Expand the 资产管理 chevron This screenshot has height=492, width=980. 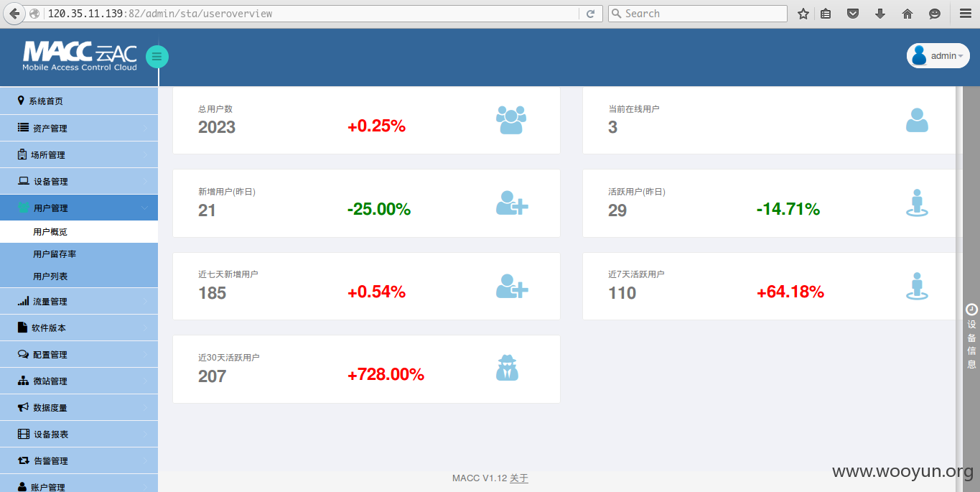tap(146, 128)
